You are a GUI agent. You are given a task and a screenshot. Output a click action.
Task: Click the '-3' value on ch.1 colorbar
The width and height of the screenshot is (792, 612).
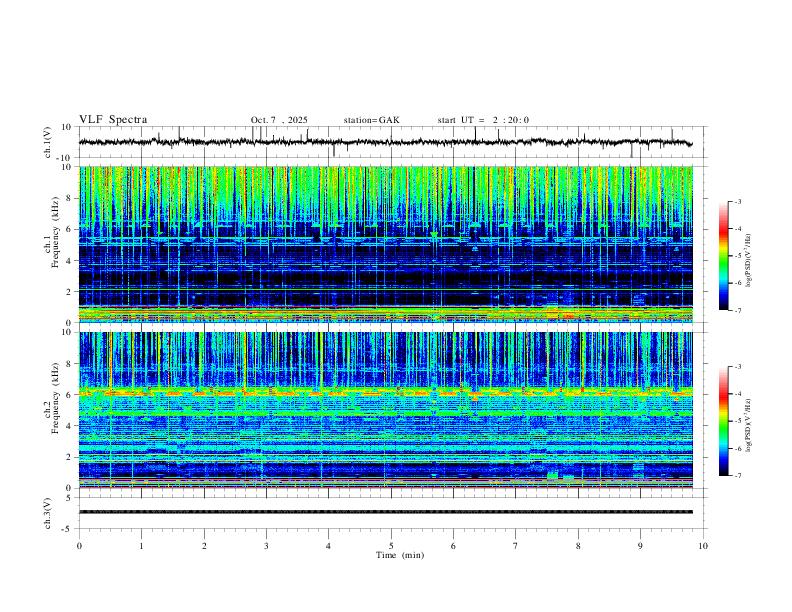(x=738, y=201)
